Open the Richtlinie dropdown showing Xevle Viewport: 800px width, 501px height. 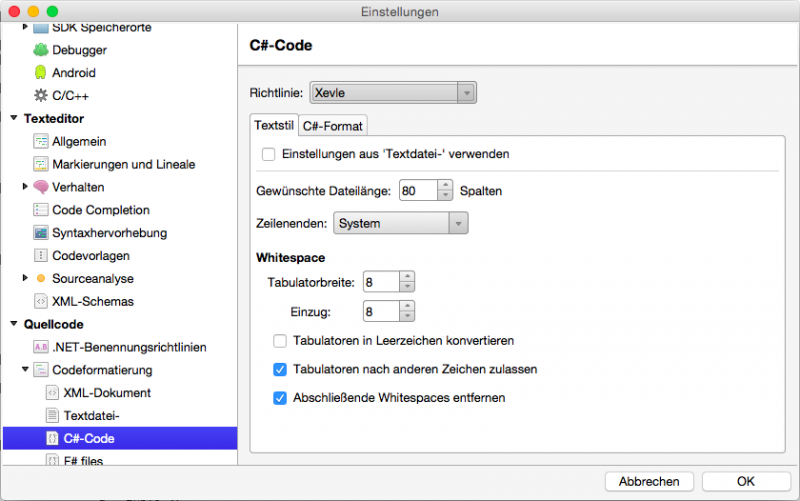[393, 93]
